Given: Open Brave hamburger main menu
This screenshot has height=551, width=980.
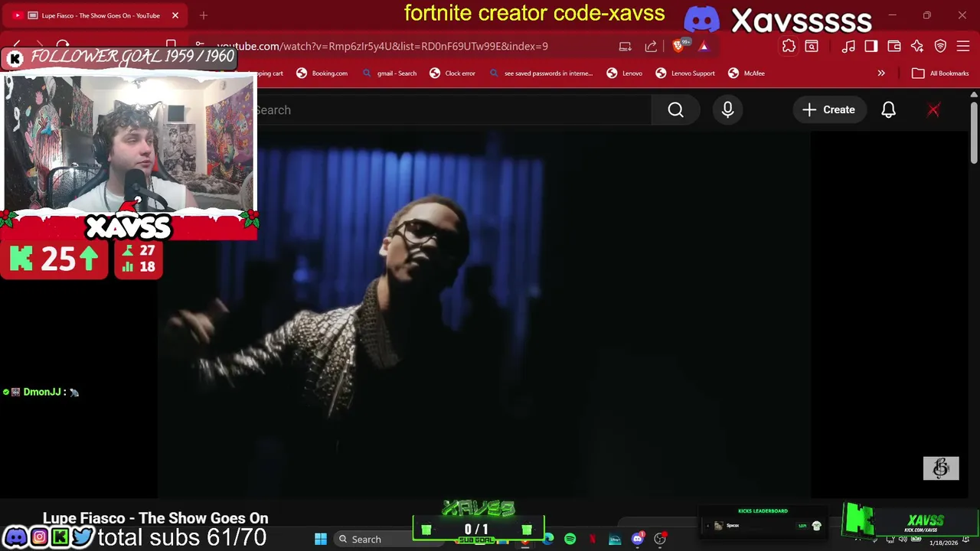Looking at the screenshot, I should (963, 46).
